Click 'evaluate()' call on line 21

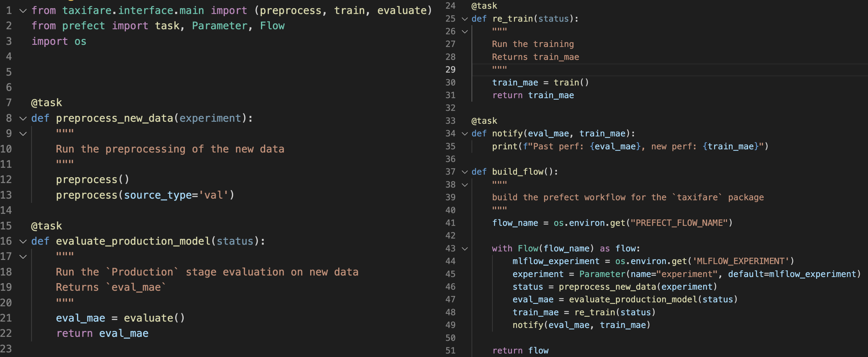(154, 318)
